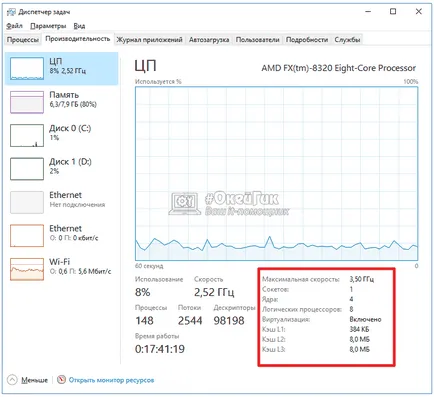
Task: Maximize the Диспетчер задач window
Action: pos(393,12)
